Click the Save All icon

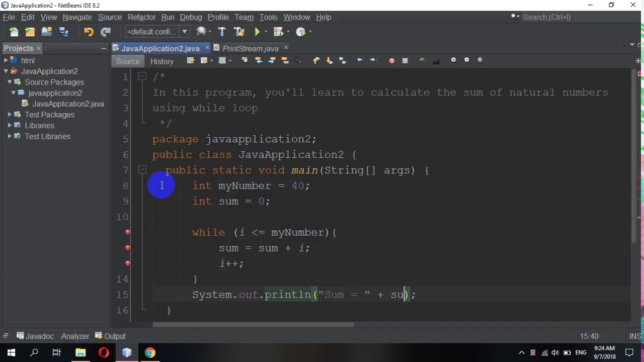point(63,32)
